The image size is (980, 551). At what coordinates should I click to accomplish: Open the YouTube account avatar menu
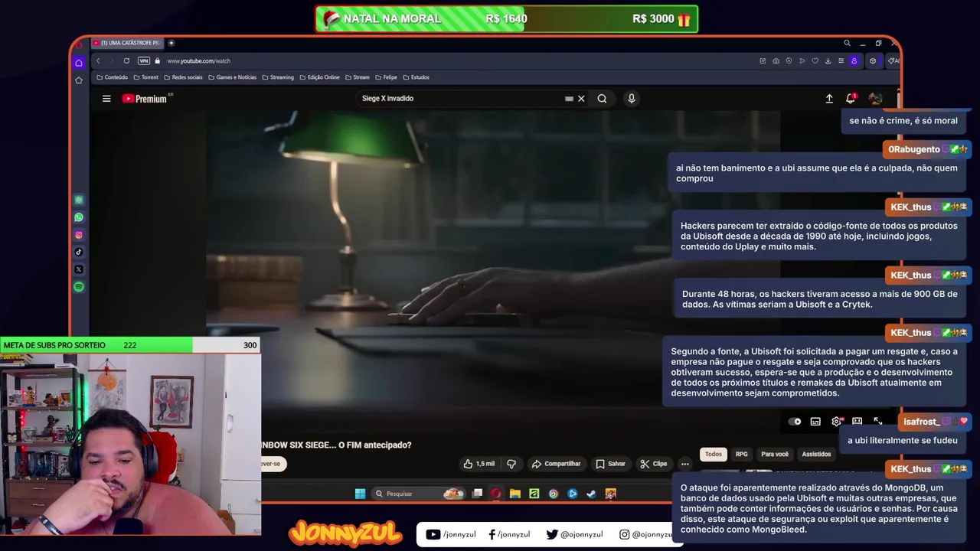tap(875, 98)
